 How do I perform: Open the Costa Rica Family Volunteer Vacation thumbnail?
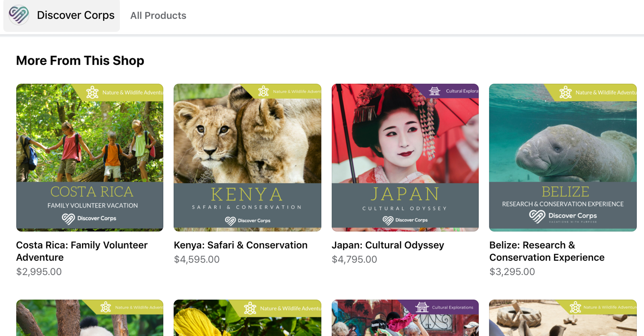tap(90, 157)
